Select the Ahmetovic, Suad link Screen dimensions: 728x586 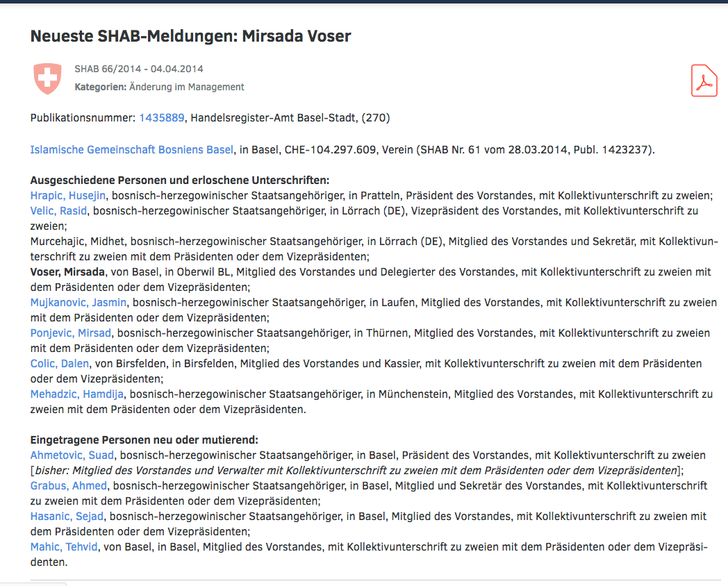tap(72, 455)
